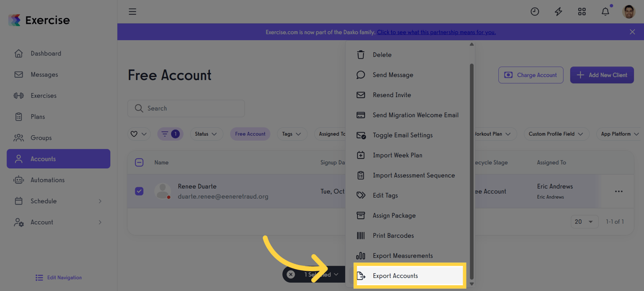Screen dimensions: 644x291
Task: Expand the Status filter dropdown
Action: point(206,134)
